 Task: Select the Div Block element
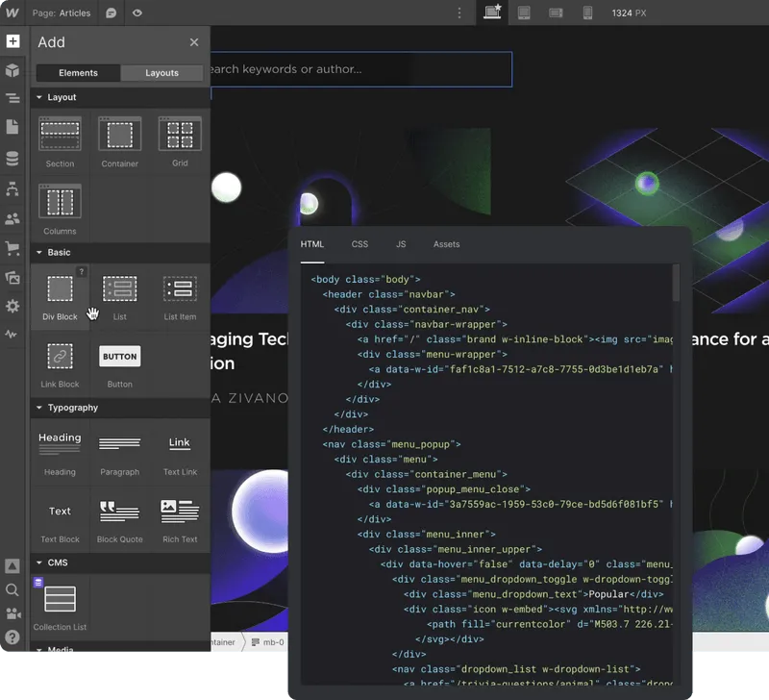pyautogui.click(x=60, y=296)
